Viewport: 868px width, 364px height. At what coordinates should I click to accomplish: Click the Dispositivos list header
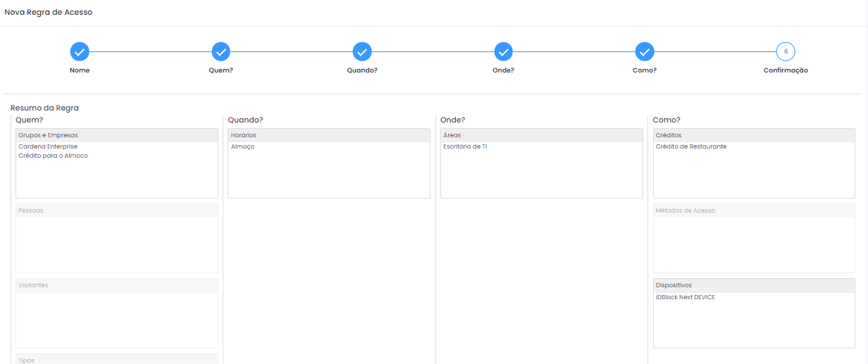pyautogui.click(x=754, y=285)
